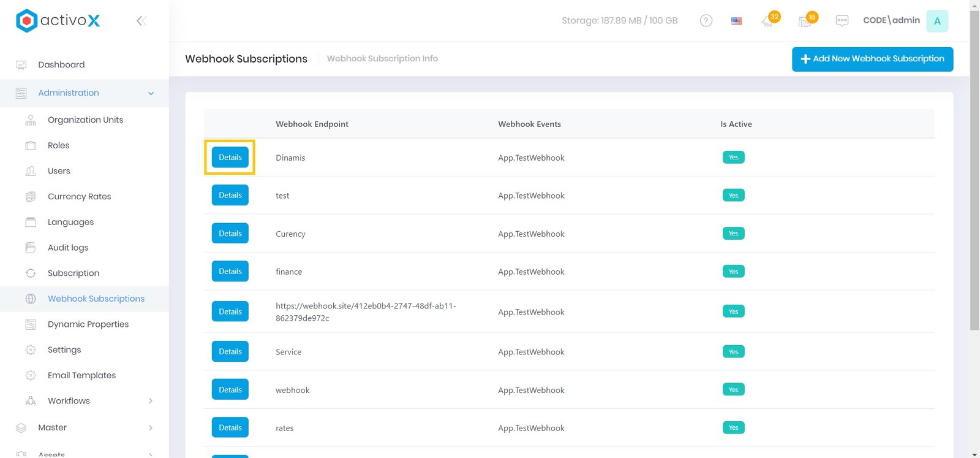Collapse the sidebar with double chevron icon

[141, 21]
